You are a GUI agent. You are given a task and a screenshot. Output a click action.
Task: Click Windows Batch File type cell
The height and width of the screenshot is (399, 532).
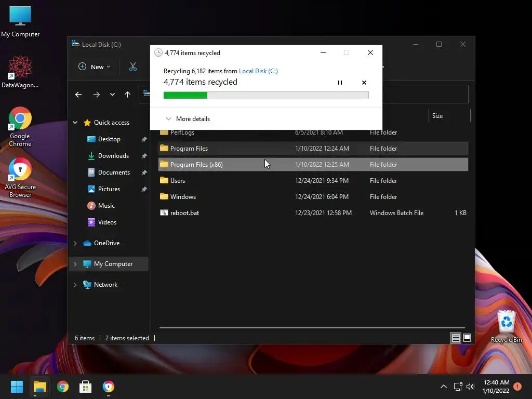click(x=396, y=212)
